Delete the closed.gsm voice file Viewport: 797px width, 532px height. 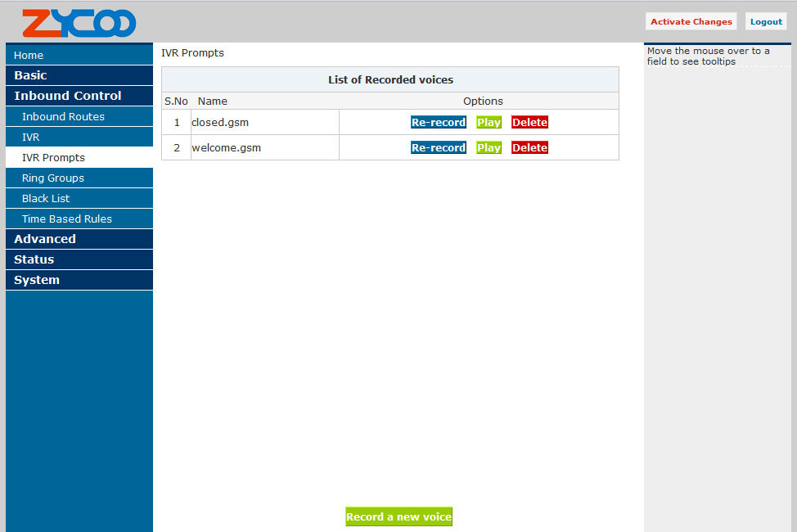tap(529, 122)
